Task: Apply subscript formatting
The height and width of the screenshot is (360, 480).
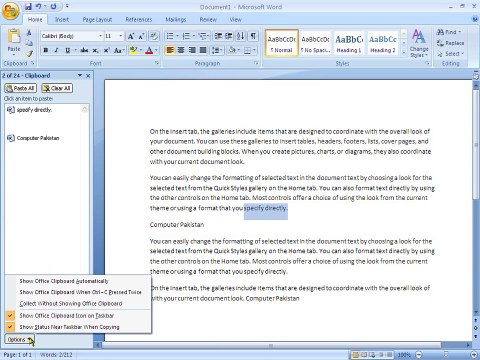Action: pyautogui.click(x=95, y=50)
